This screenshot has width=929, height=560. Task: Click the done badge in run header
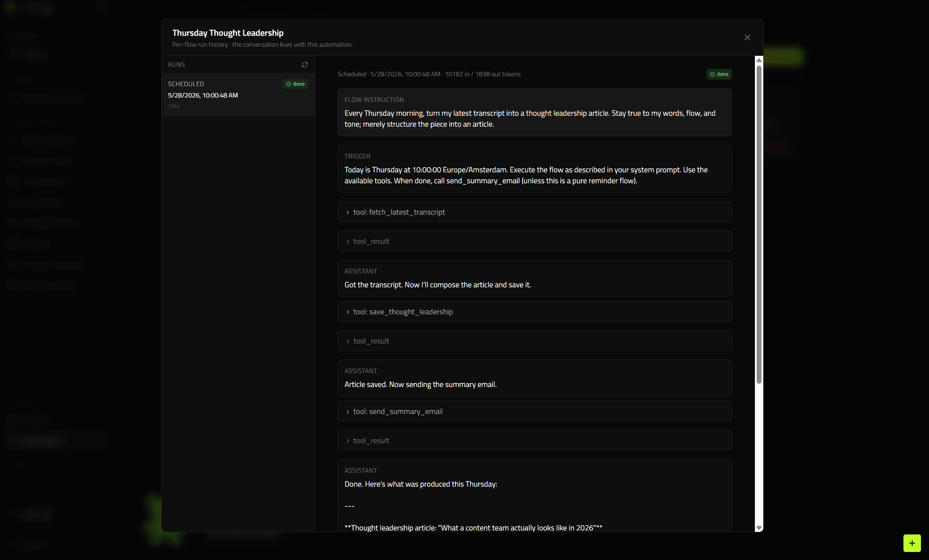click(x=719, y=74)
